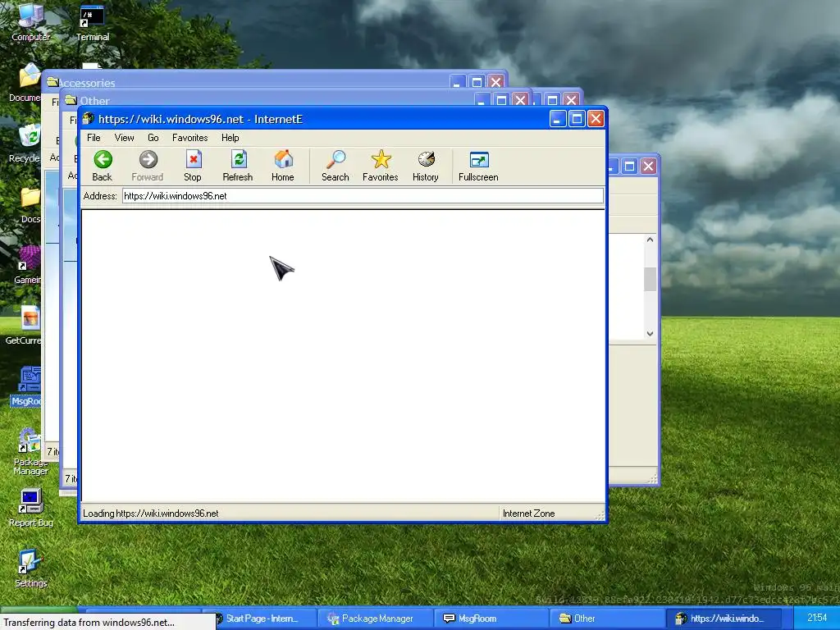Maximize the InternetE browser window
This screenshot has height=630, width=840.
click(577, 118)
